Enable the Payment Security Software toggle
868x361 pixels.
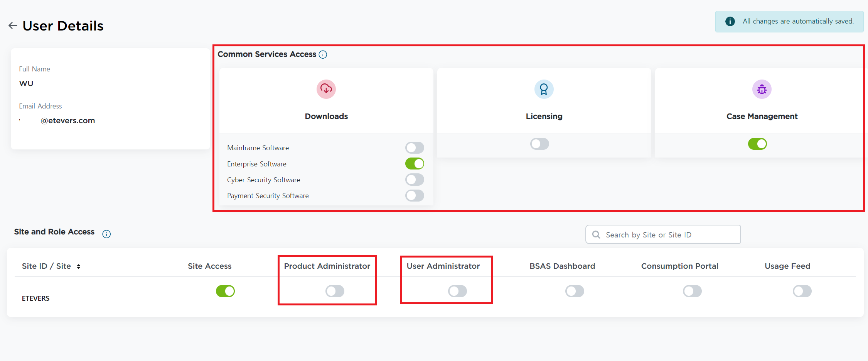(415, 196)
